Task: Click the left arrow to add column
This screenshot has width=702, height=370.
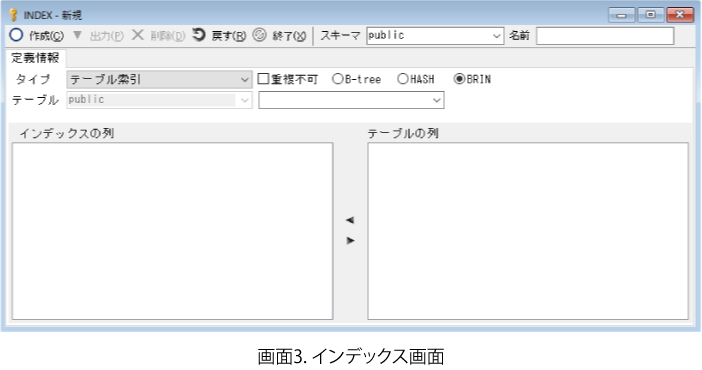Action: [x=350, y=220]
